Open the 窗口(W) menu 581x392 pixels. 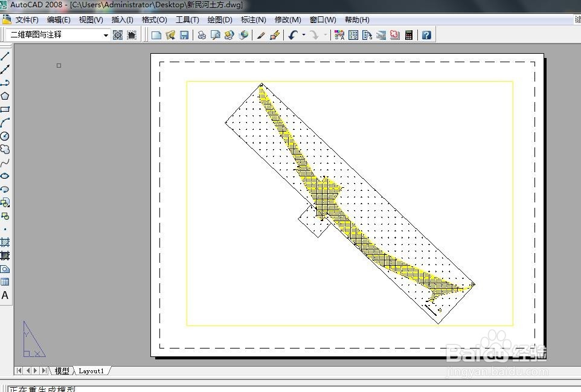point(323,20)
